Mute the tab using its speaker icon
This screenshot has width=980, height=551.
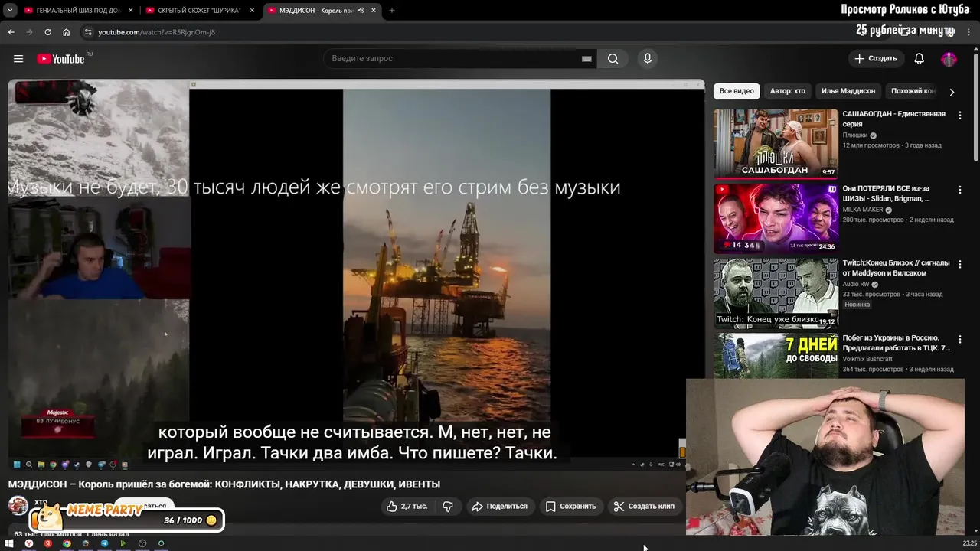click(361, 10)
